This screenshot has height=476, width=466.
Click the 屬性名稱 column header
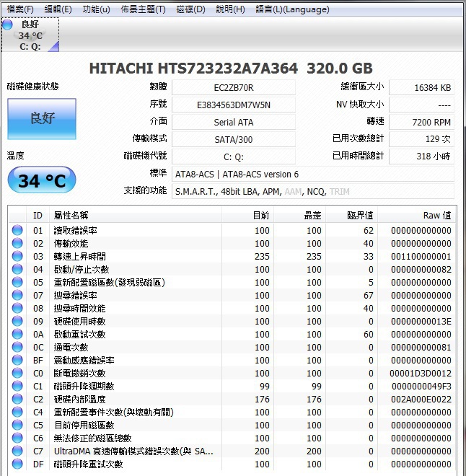click(x=136, y=215)
